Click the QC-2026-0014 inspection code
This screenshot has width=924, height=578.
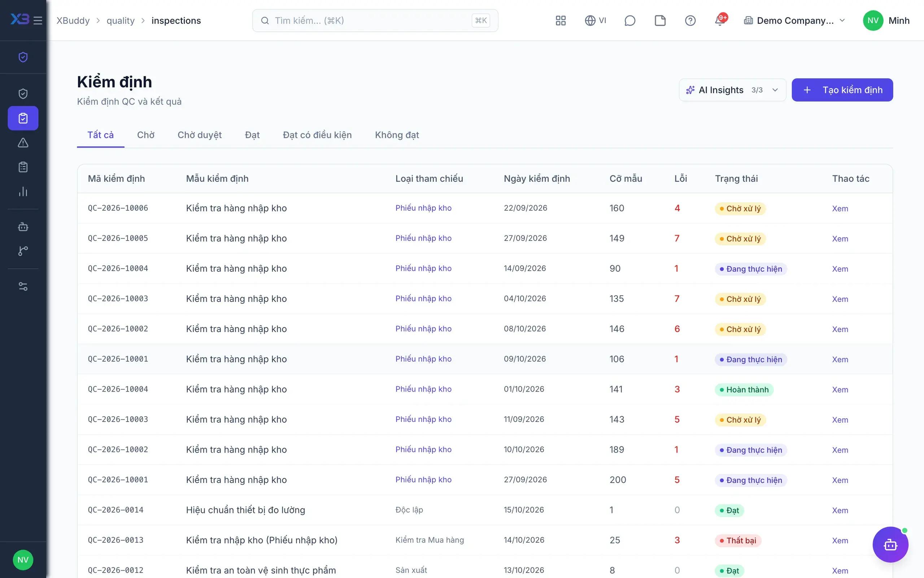pos(115,510)
